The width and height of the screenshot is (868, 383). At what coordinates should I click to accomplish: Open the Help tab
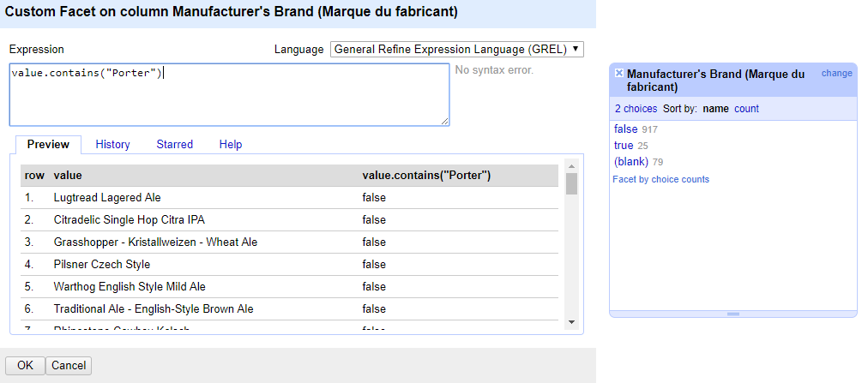(230, 144)
